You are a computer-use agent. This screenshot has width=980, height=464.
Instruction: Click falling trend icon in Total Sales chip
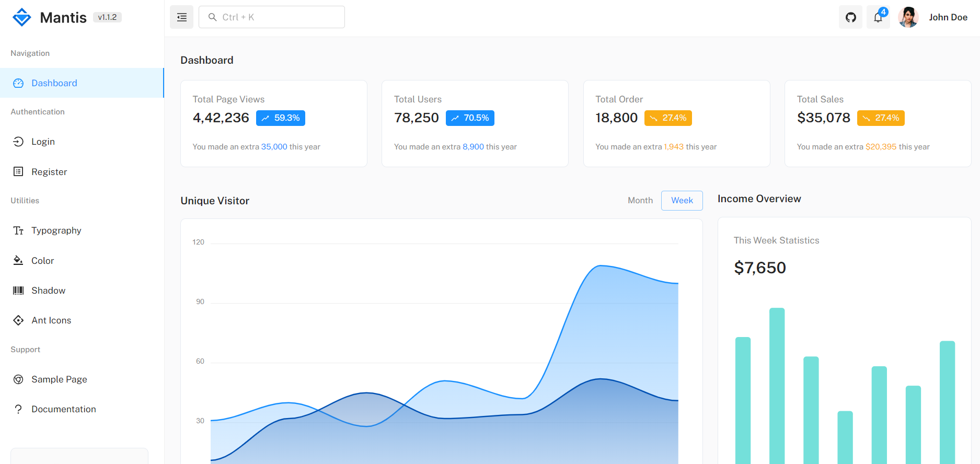point(866,118)
